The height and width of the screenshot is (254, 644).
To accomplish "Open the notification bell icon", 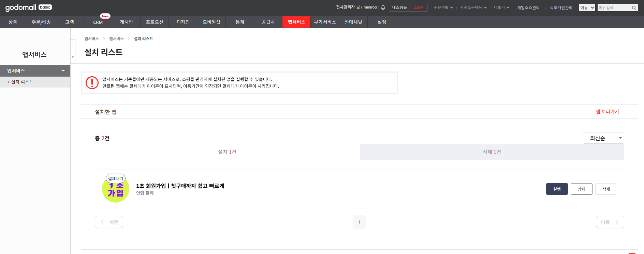I will tap(383, 7).
